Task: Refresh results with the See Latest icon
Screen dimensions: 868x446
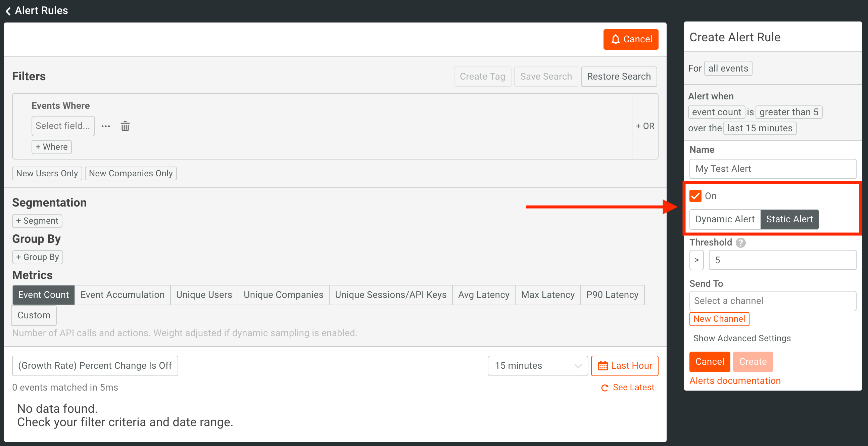Action: (605, 387)
